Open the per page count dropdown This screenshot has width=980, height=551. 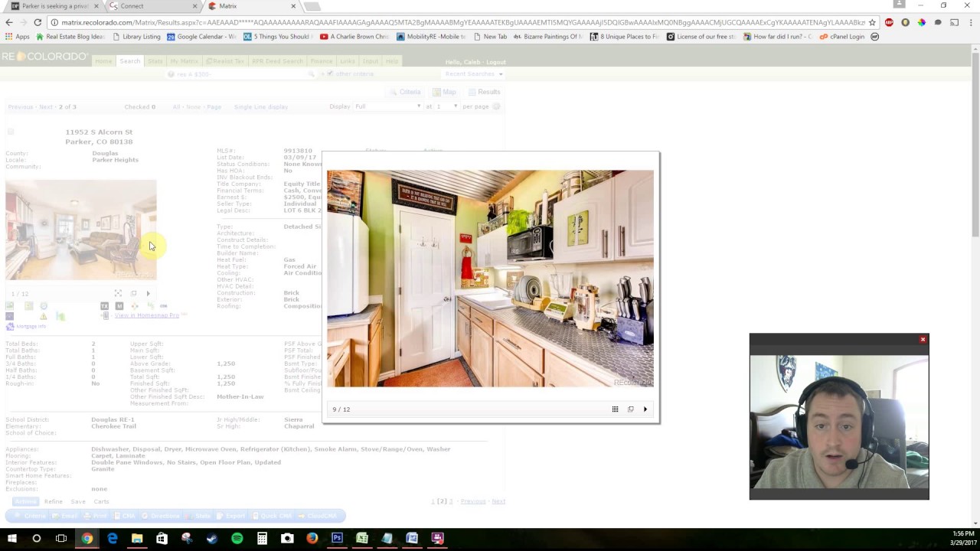click(x=447, y=106)
